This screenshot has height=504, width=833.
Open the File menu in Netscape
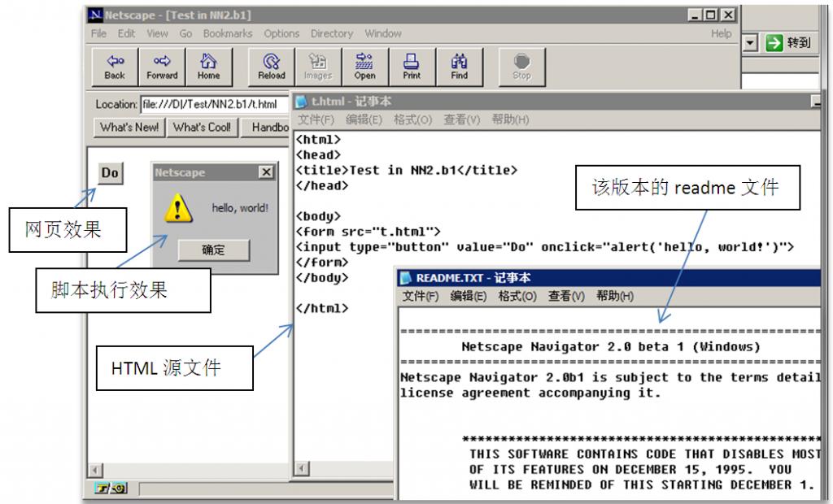pyautogui.click(x=98, y=33)
